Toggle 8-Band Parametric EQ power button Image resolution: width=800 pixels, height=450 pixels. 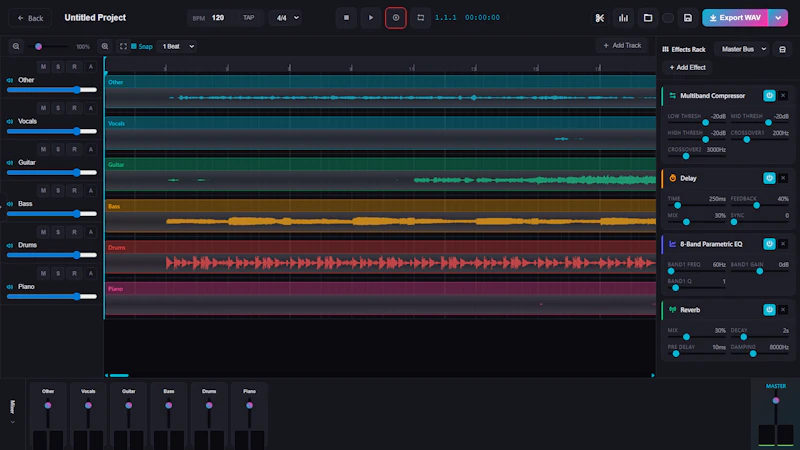pyautogui.click(x=769, y=244)
